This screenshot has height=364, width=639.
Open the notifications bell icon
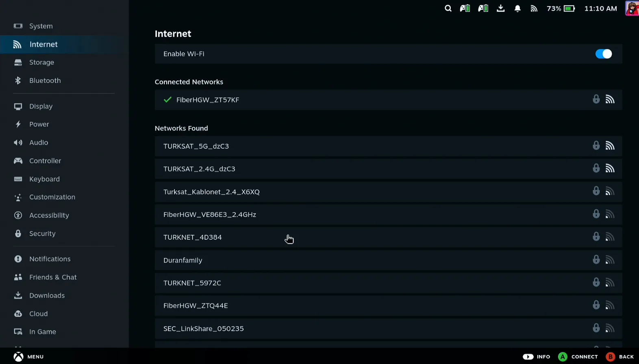[517, 9]
